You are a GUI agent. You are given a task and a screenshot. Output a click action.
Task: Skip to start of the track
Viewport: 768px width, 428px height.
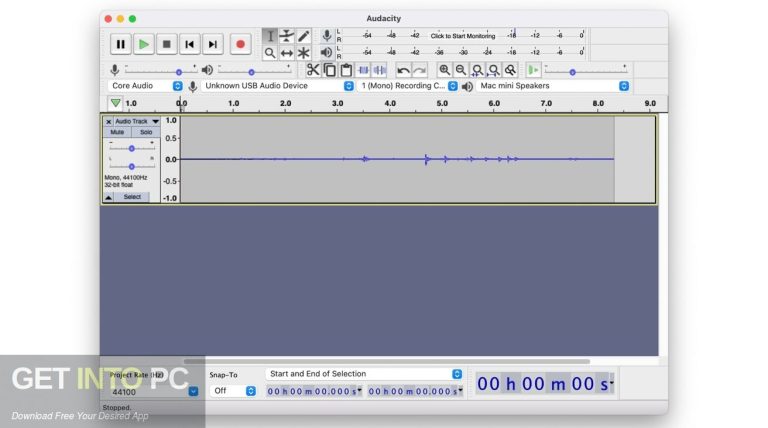190,45
